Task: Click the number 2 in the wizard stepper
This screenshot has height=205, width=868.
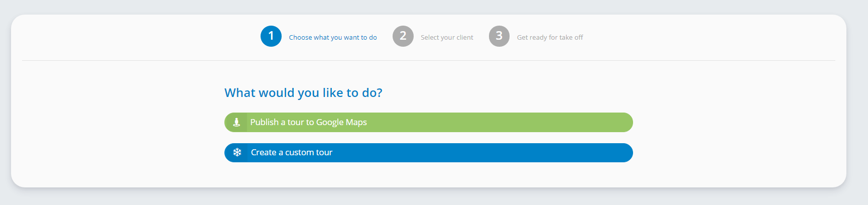Action: click(x=403, y=36)
